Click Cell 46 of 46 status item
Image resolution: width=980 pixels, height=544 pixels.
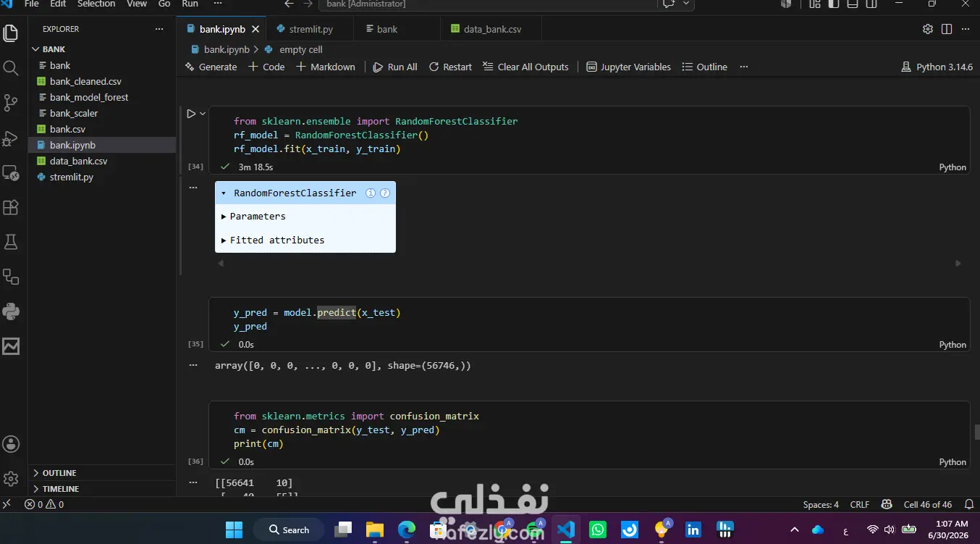pos(928,504)
